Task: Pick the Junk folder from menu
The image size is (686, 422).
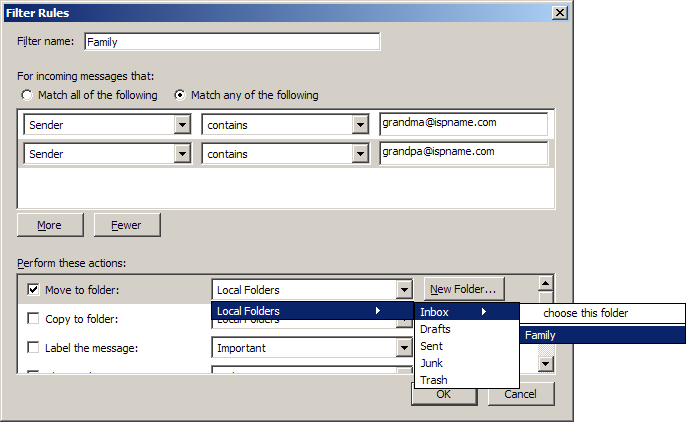Action: coord(432,363)
